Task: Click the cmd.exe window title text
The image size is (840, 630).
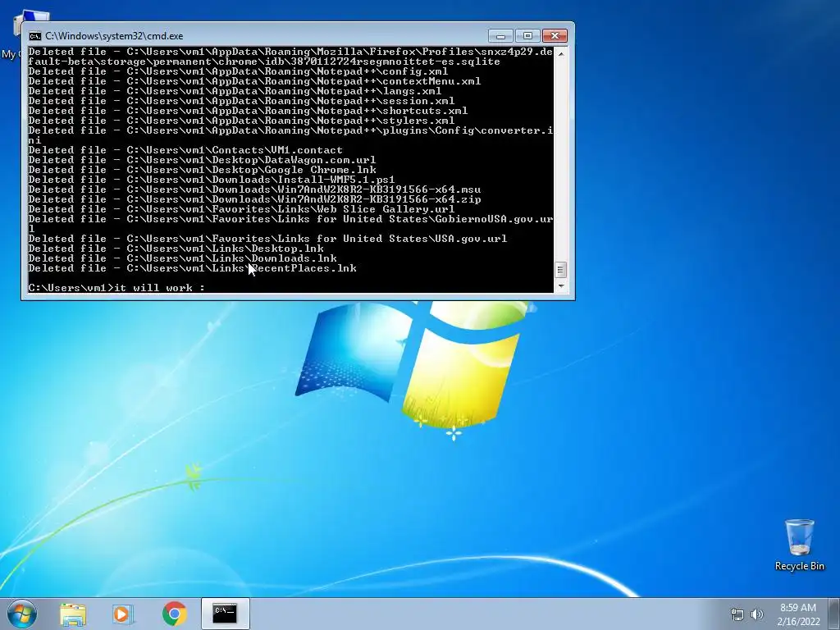Action: 114,36
